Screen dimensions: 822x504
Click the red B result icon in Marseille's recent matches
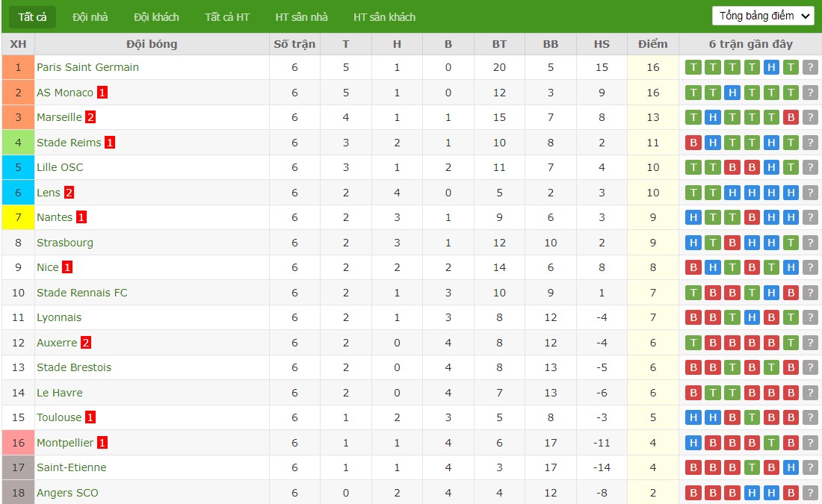pyautogui.click(x=791, y=117)
